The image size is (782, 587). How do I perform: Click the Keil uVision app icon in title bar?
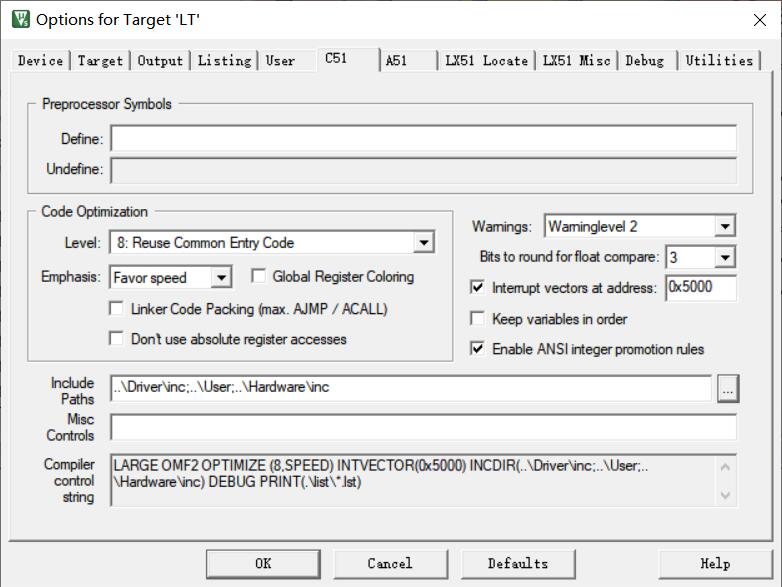coord(20,19)
